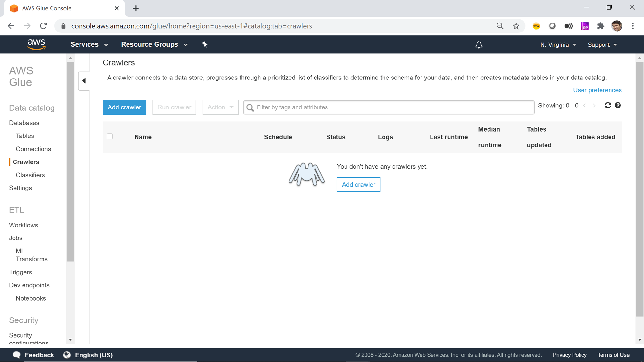Open the browser extensions puzzle icon

(x=601, y=26)
